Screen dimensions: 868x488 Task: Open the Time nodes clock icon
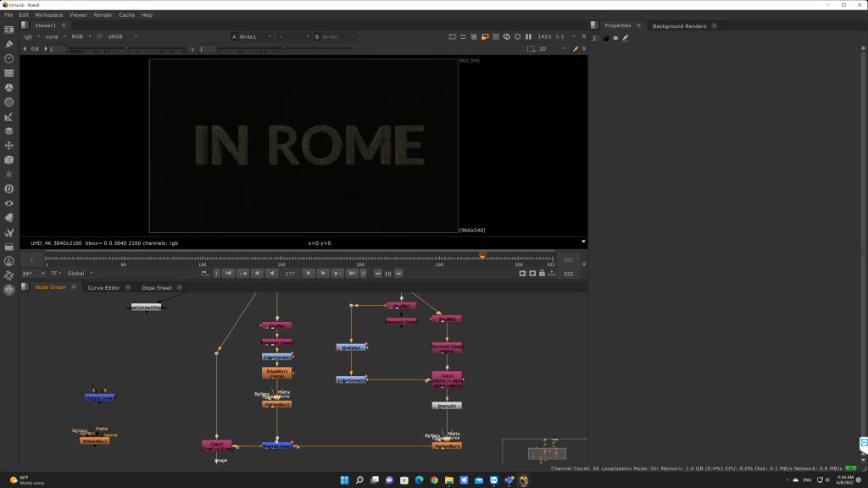8,58
